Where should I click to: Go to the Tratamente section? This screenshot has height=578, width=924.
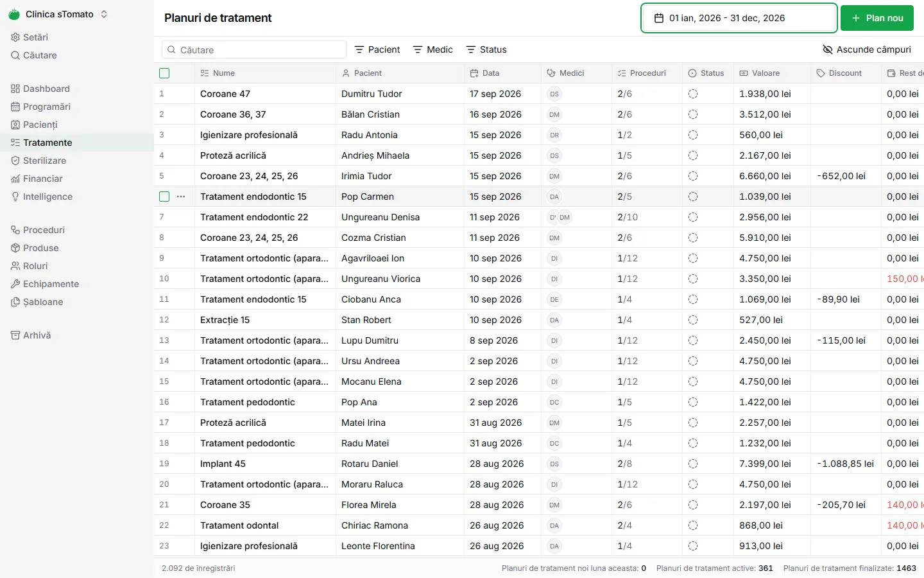click(x=77, y=143)
